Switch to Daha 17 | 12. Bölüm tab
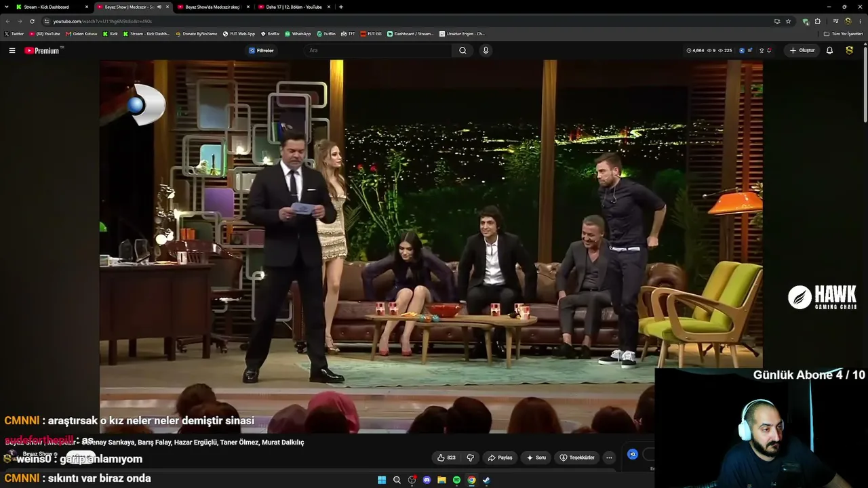 coord(293,7)
